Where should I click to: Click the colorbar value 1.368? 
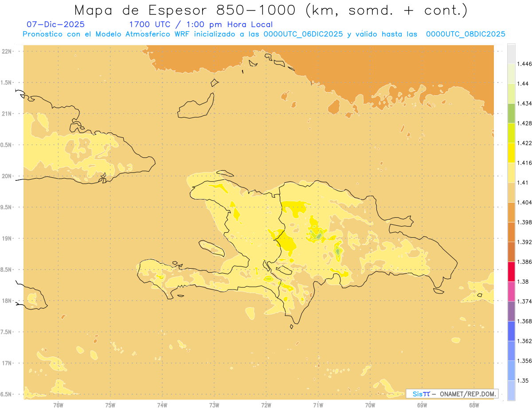coord(524,321)
